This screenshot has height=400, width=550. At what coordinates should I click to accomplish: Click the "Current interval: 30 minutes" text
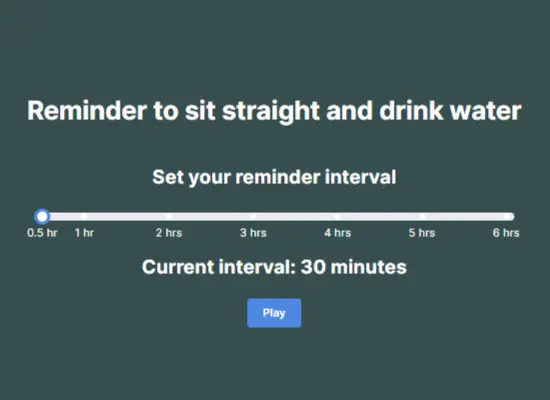tap(274, 267)
